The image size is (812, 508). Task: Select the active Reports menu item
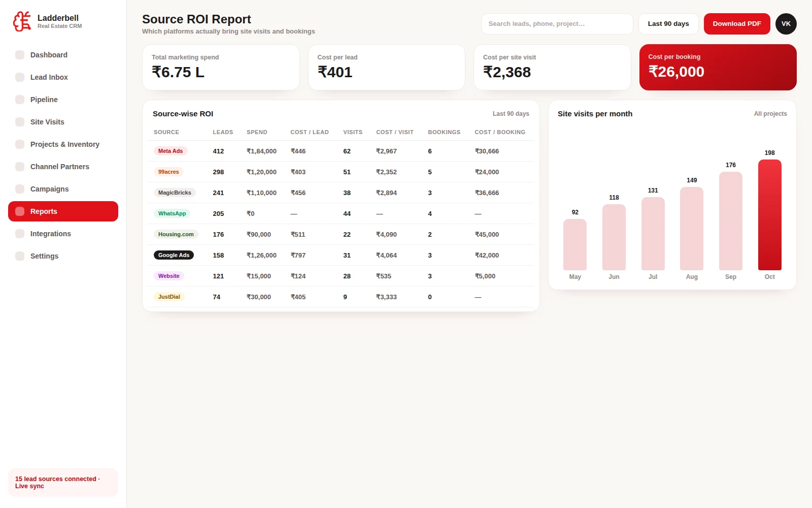63,211
